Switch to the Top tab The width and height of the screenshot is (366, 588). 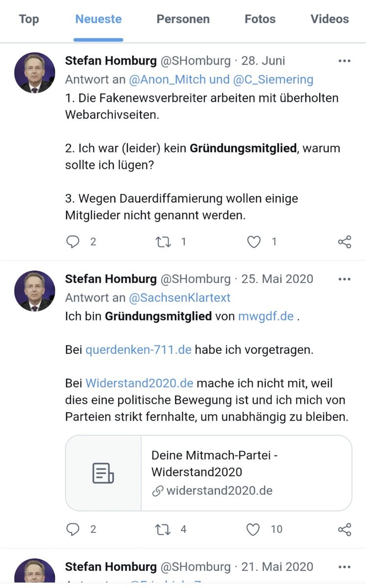pos(29,20)
